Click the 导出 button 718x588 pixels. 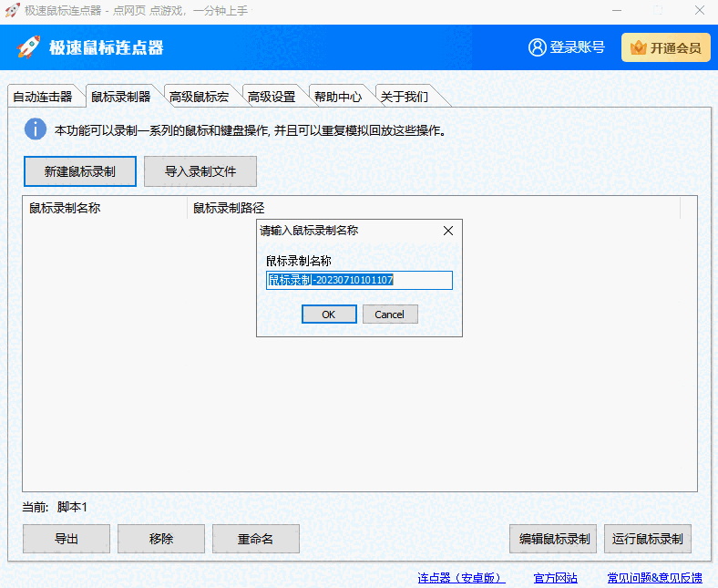point(67,539)
